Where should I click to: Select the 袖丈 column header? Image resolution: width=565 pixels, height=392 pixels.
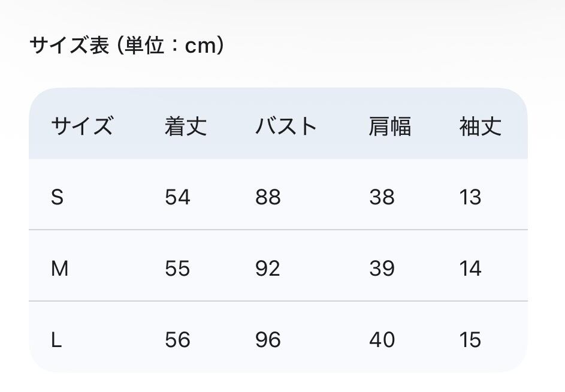click(481, 126)
